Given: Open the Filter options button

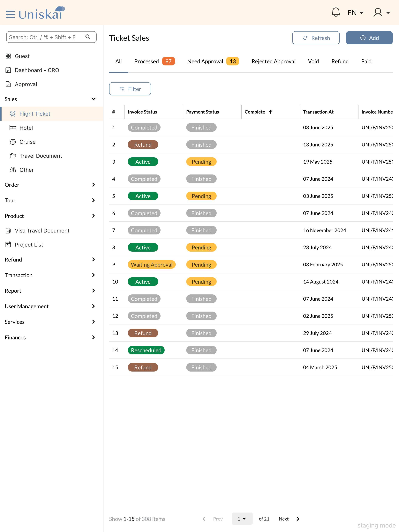Looking at the screenshot, I should click(x=130, y=89).
